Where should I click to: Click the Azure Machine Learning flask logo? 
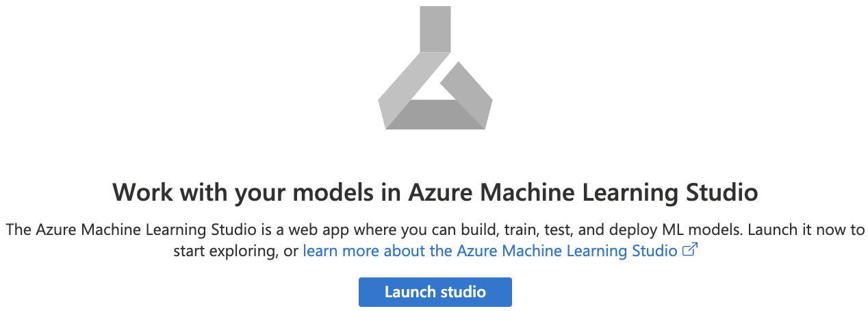pyautogui.click(x=435, y=69)
